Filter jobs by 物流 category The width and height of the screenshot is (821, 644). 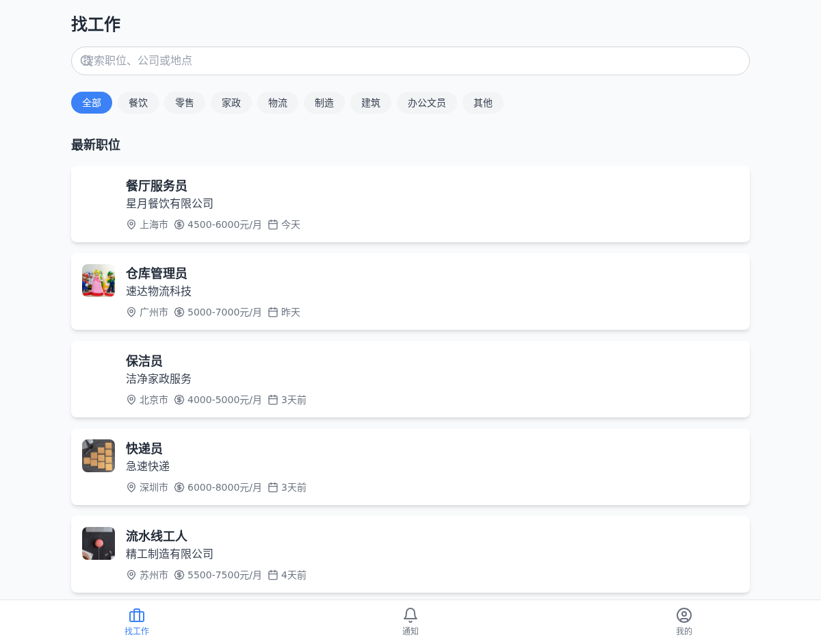point(278,103)
